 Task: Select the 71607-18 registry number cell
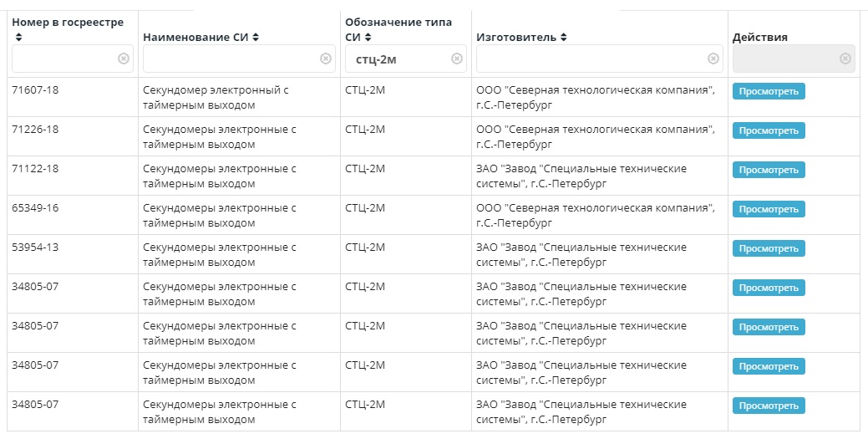pos(35,90)
